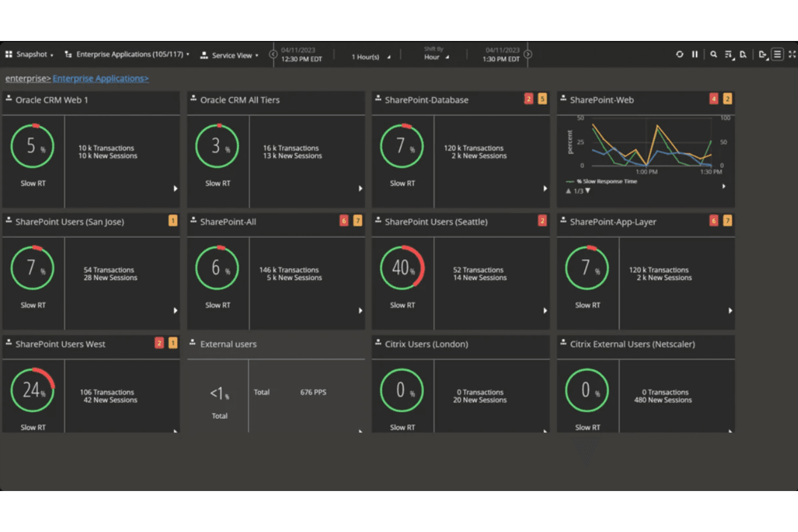The image size is (798, 532).
Task: Switch to full screen with expand icon
Action: tap(792, 54)
